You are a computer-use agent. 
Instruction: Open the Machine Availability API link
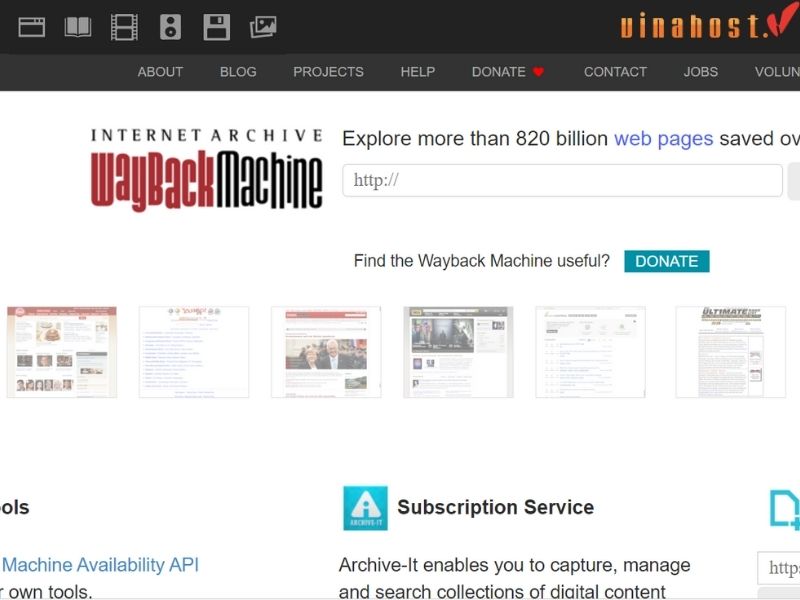101,565
